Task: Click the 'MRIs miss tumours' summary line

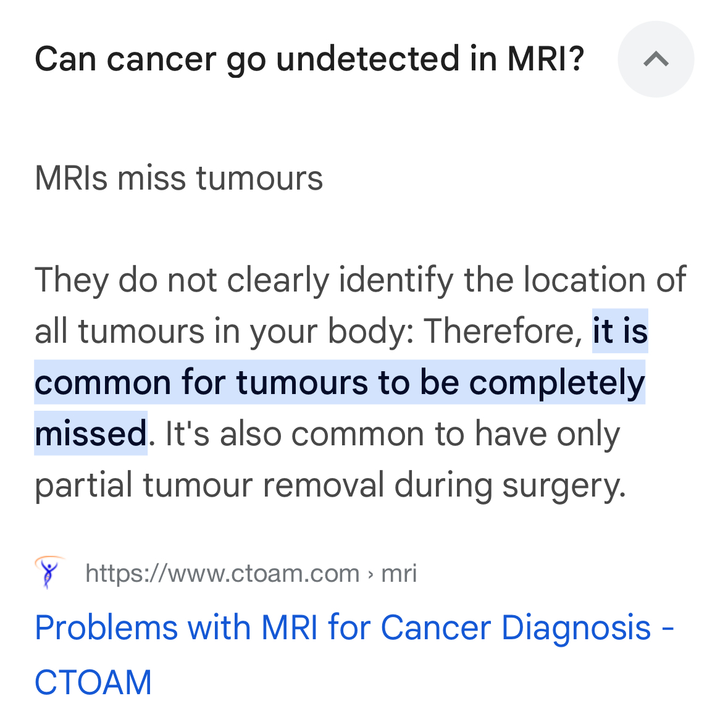Action: 178,177
